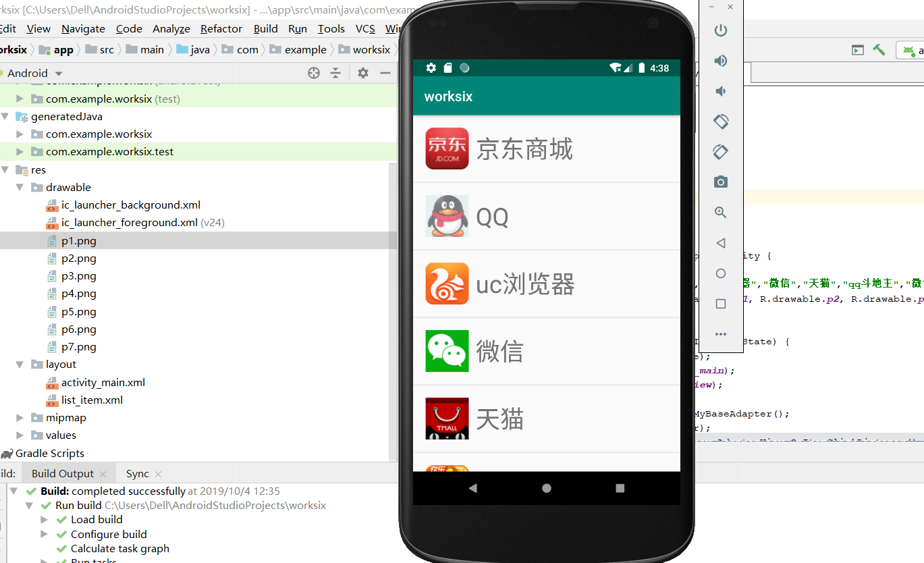Open the Build menu
Image resolution: width=924 pixels, height=563 pixels.
[x=266, y=28]
